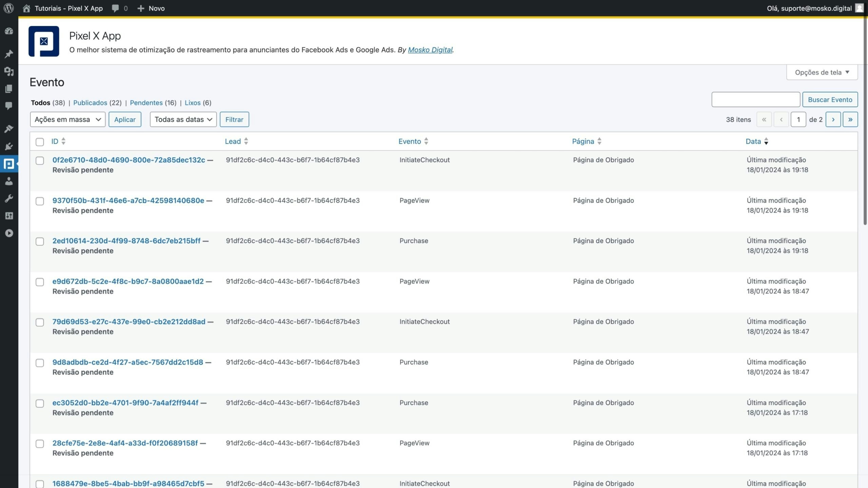868x488 pixels.
Task: Sort by ID column arrows
Action: [x=63, y=141]
